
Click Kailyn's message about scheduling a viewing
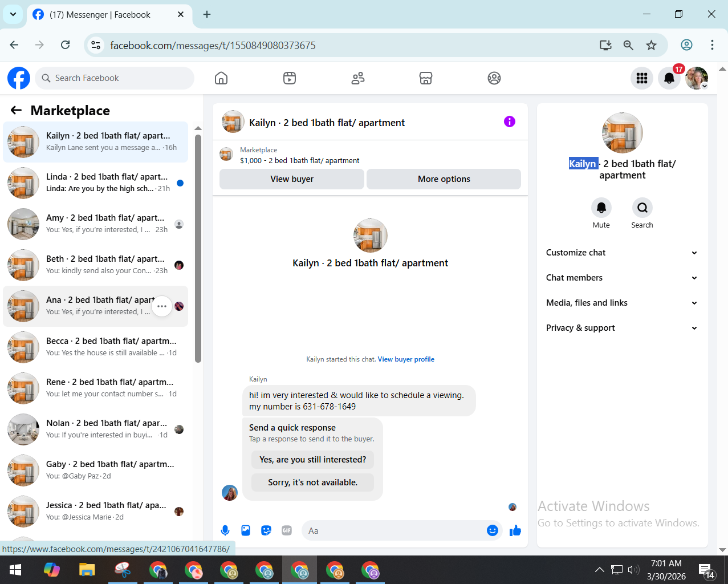359,401
